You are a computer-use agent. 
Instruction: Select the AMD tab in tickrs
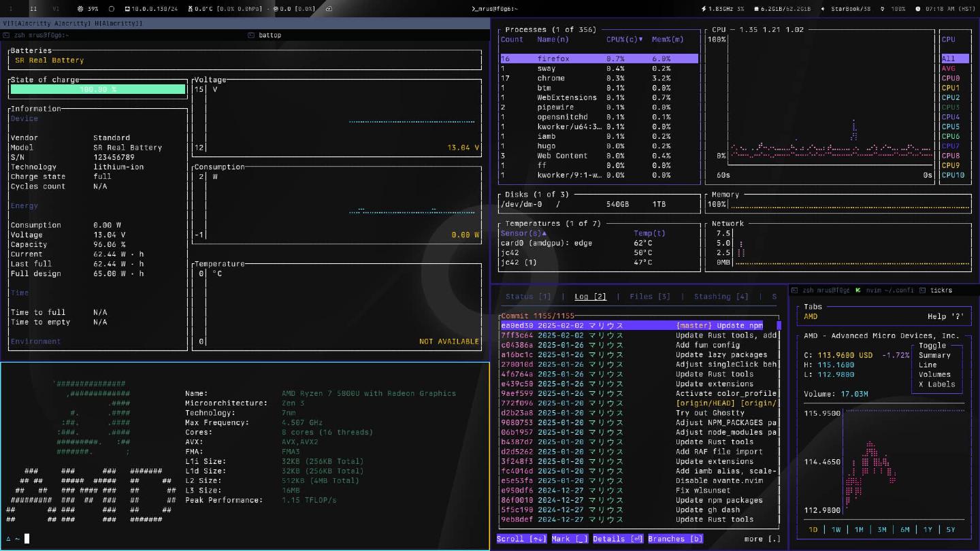click(811, 316)
